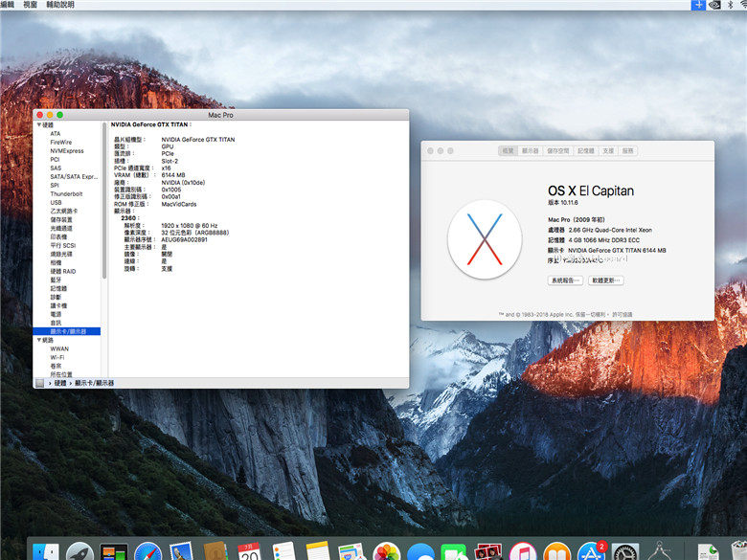The image size is (747, 560).
Task: Click the 1920 x 1080 @ 60 Hz resolution
Action: 189,226
